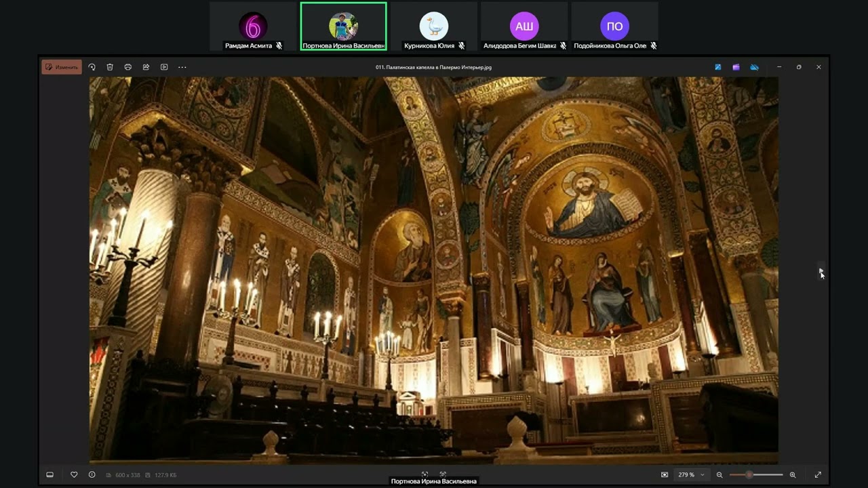Expand the 279% zoom level dropdown
This screenshot has height=488, width=868.
point(692,474)
